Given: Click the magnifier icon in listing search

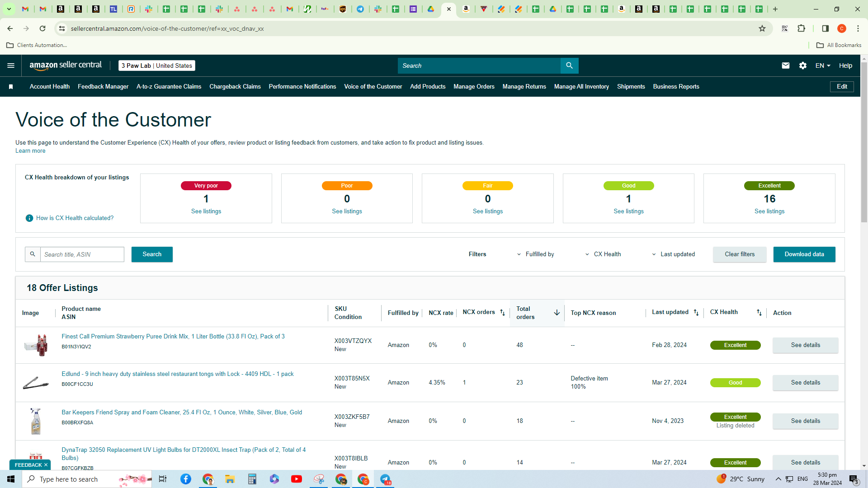Looking at the screenshot, I should coord(33,254).
